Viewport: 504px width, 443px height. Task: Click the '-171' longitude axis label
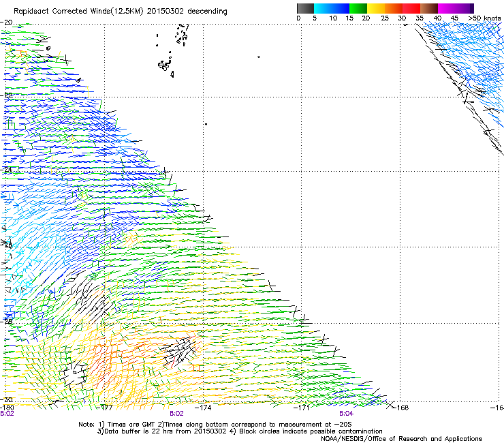(x=302, y=408)
